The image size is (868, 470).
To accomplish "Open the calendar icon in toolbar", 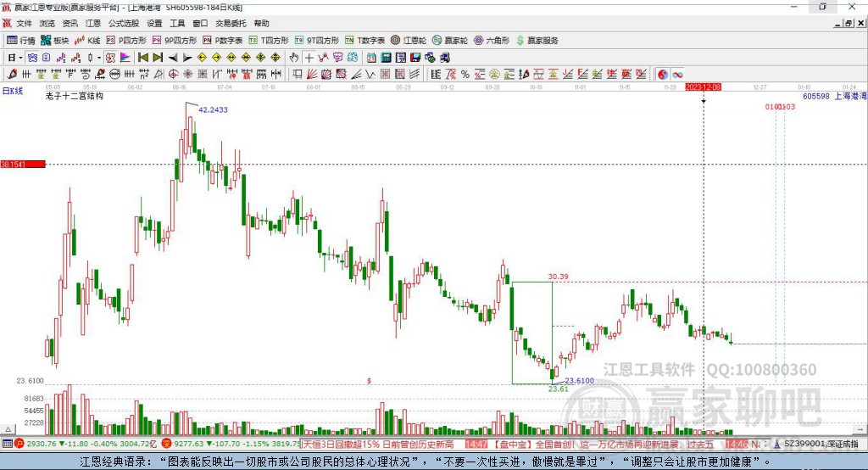I will (x=371, y=58).
